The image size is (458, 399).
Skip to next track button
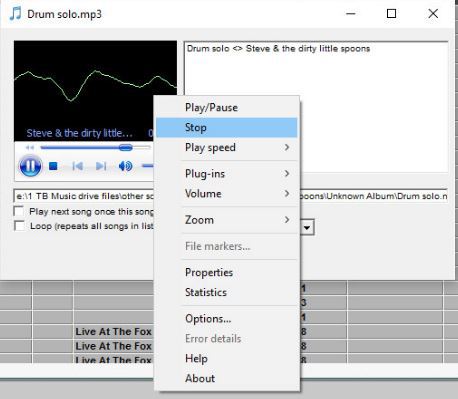coord(101,166)
